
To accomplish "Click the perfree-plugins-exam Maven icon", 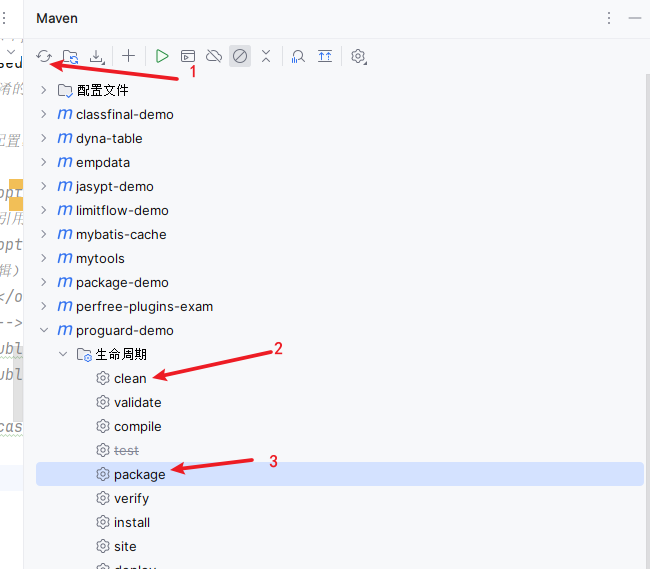I will point(65,306).
